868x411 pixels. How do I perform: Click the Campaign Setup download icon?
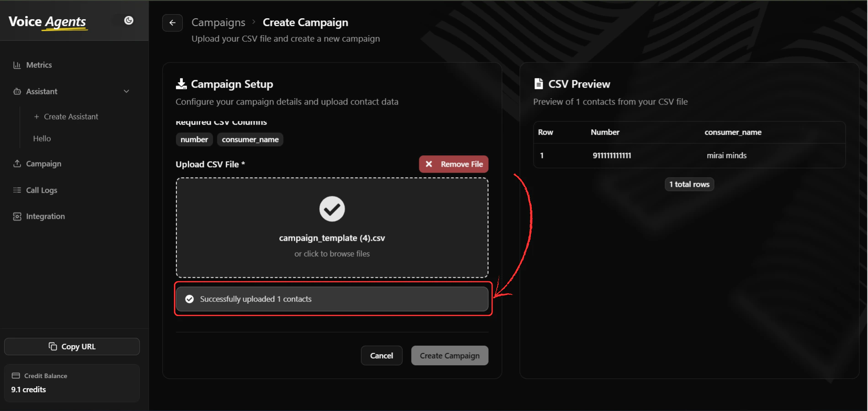coord(181,84)
